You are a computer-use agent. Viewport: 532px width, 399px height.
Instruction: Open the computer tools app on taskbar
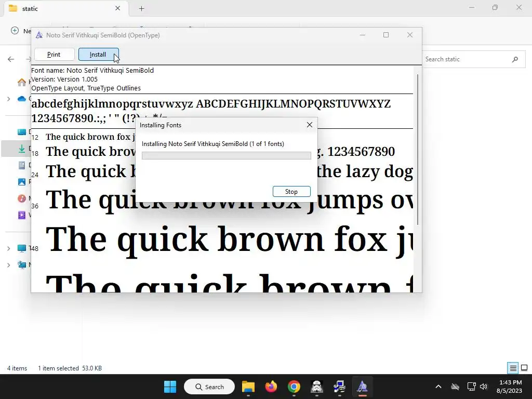coord(339,387)
